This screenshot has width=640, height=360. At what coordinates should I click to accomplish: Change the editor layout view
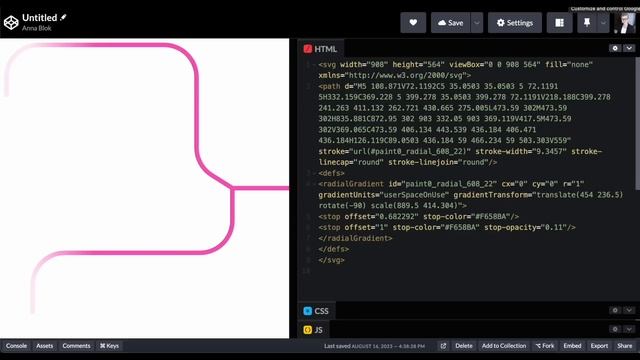tap(560, 22)
